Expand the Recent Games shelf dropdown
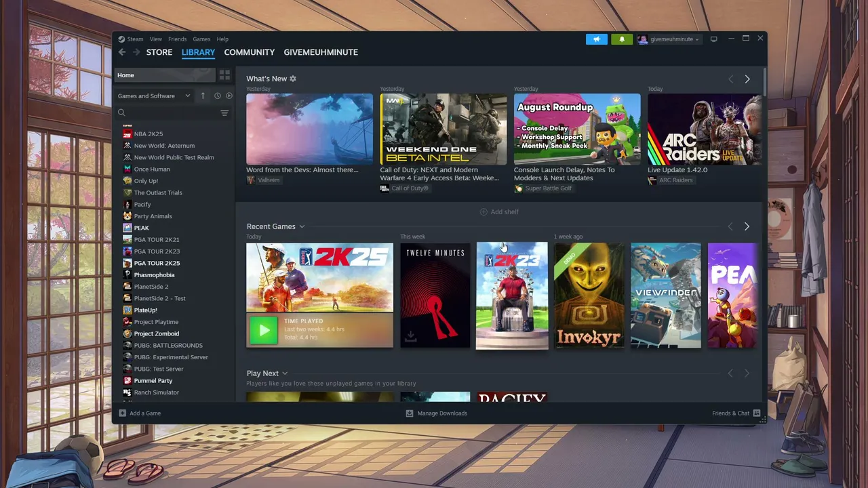This screenshot has height=488, width=868. pyautogui.click(x=302, y=226)
